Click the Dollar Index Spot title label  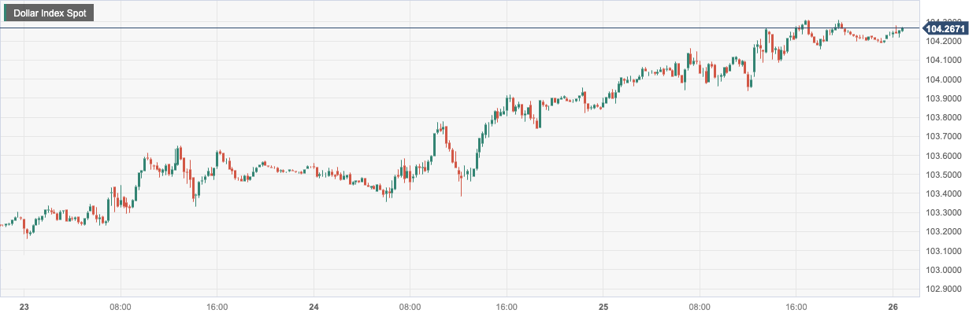(50, 13)
